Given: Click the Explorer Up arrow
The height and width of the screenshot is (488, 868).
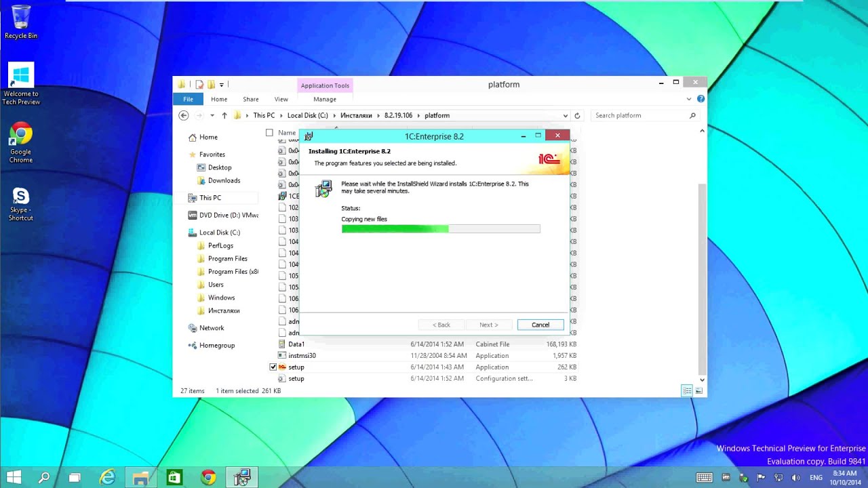Looking at the screenshot, I should coord(224,115).
